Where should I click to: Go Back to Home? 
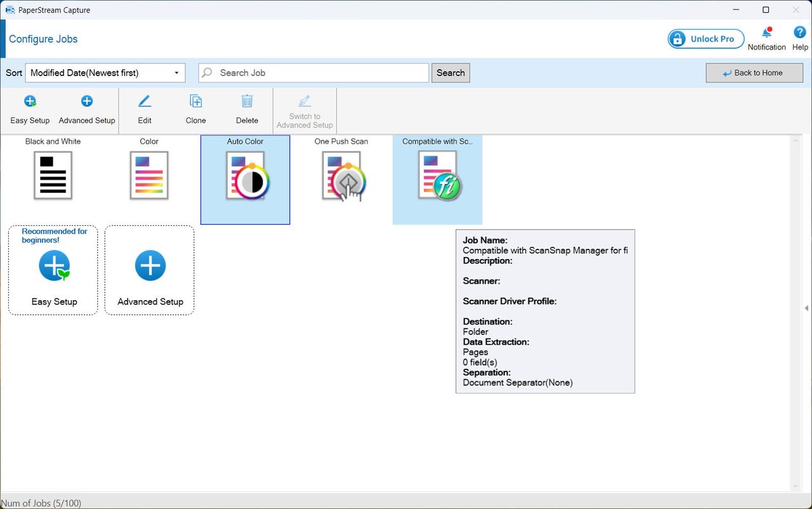[754, 73]
